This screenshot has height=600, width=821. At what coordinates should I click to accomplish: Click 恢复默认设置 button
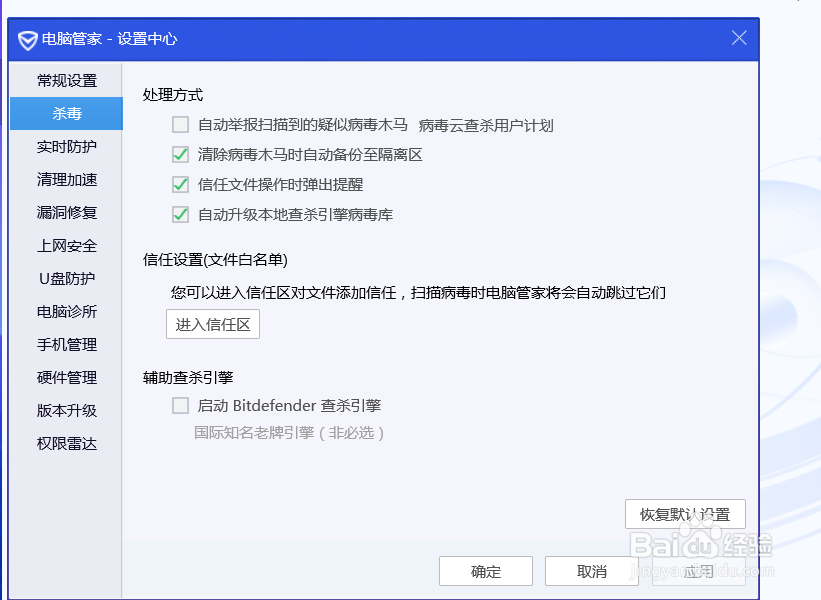coord(685,514)
